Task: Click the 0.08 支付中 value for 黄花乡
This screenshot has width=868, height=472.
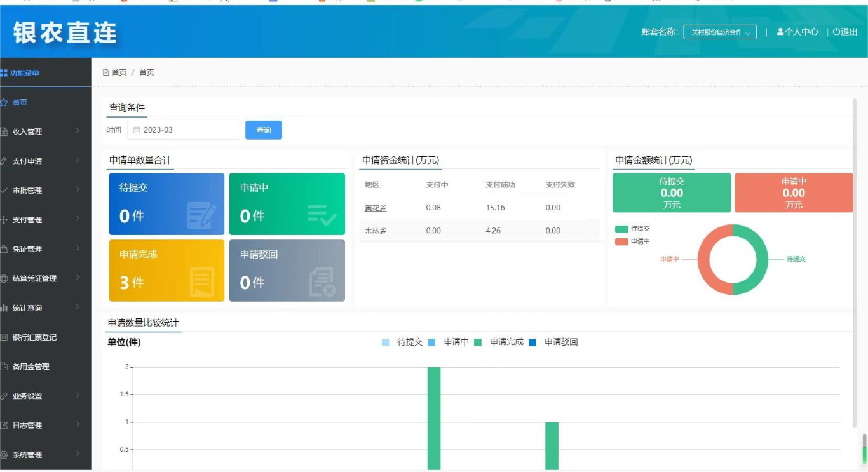Action: (433, 208)
